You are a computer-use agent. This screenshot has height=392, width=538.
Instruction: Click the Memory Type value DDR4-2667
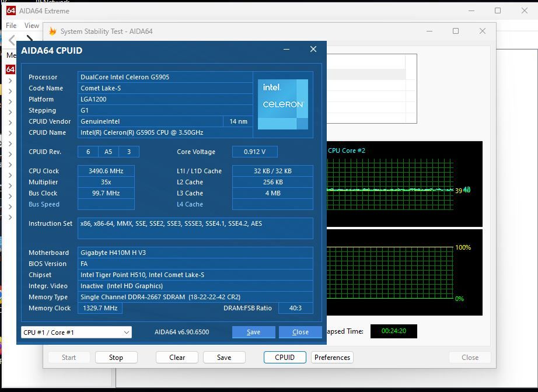tap(195, 297)
